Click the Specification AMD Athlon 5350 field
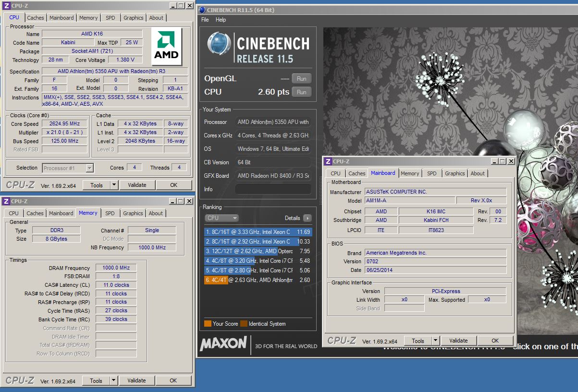The width and height of the screenshot is (578, 392). (x=115, y=72)
